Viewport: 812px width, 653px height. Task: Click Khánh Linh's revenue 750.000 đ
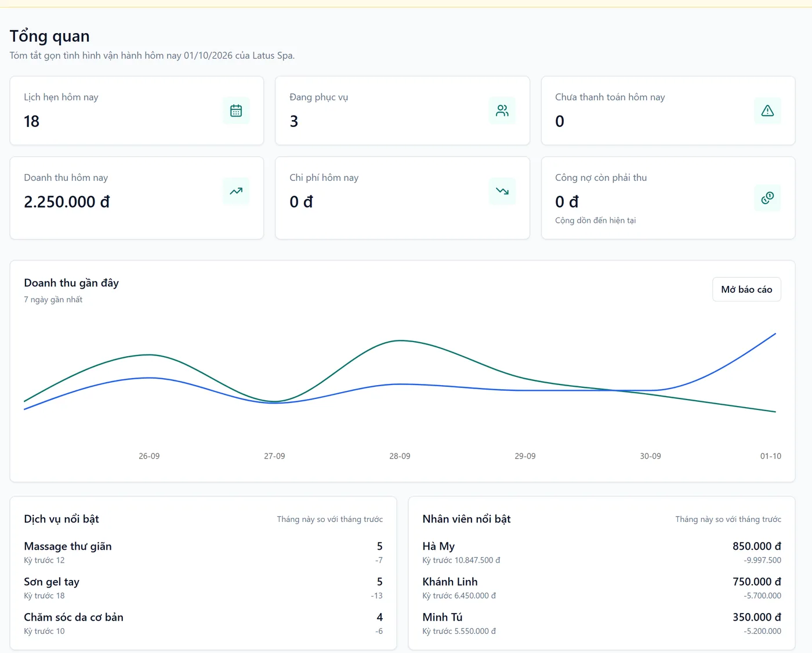[757, 582]
